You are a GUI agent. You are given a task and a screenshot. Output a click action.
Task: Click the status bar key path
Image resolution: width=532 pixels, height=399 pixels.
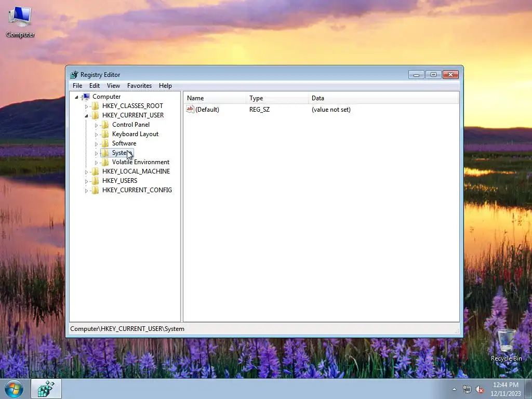point(127,329)
